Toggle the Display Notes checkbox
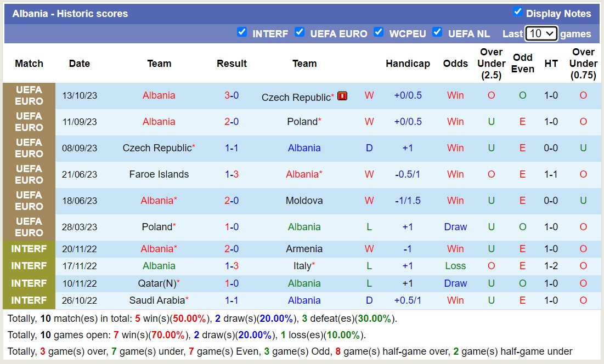This screenshot has height=364, width=604. click(517, 12)
